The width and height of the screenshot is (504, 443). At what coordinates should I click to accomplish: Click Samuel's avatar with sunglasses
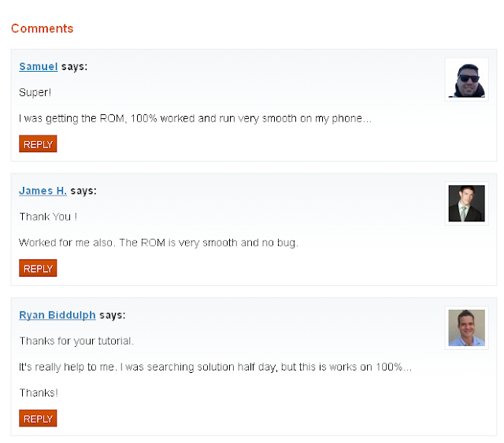click(466, 80)
